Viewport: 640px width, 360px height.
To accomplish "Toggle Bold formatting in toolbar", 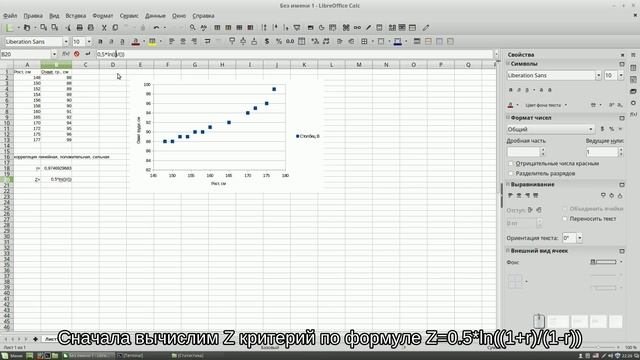I will coord(100,42).
